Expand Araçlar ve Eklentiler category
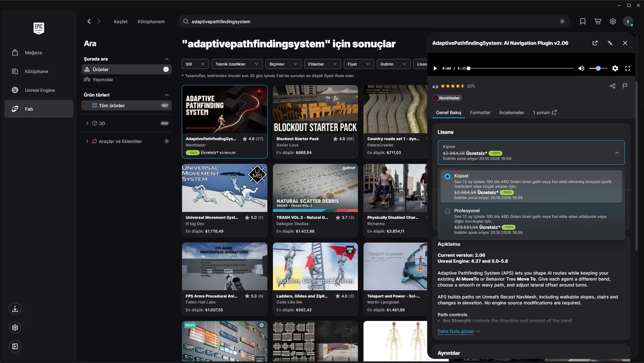This screenshot has width=644, height=363. [x=87, y=141]
